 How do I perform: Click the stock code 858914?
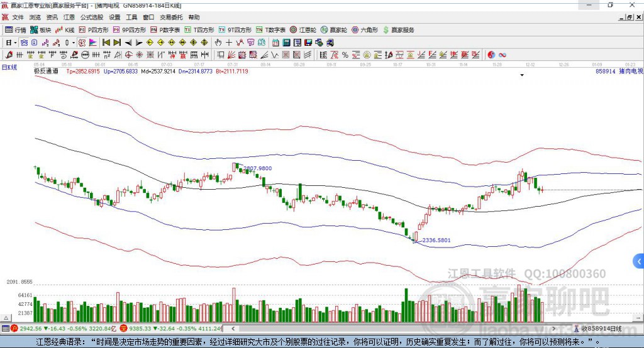click(x=606, y=72)
